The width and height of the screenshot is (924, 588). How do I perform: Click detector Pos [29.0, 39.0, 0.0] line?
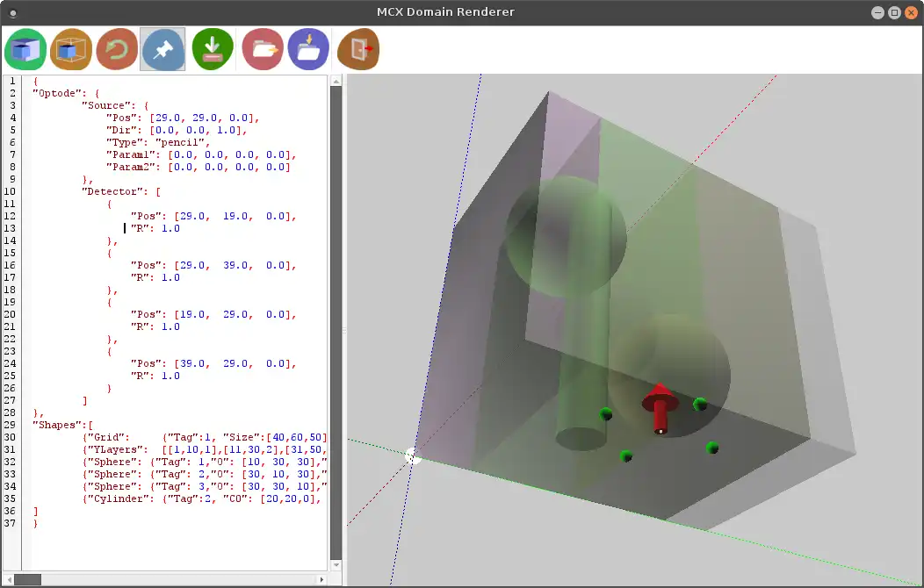coord(213,265)
